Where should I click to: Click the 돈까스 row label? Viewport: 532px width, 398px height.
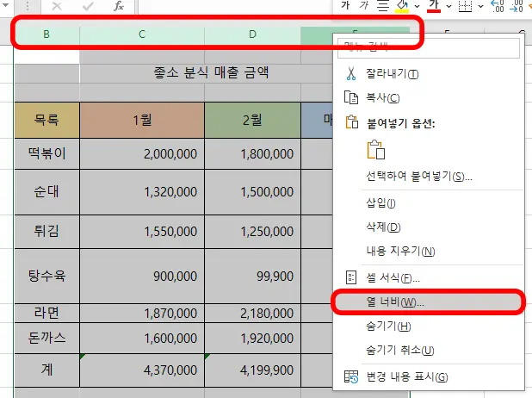(46, 338)
